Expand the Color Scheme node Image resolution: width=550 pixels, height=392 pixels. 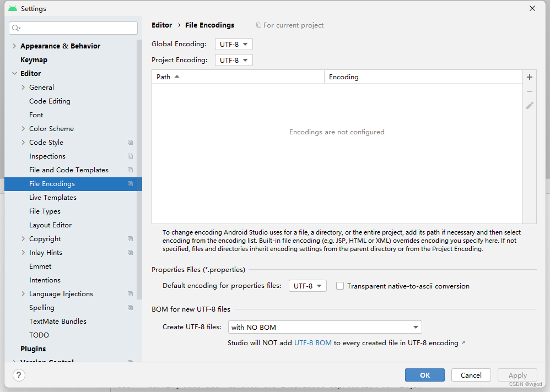(23, 129)
